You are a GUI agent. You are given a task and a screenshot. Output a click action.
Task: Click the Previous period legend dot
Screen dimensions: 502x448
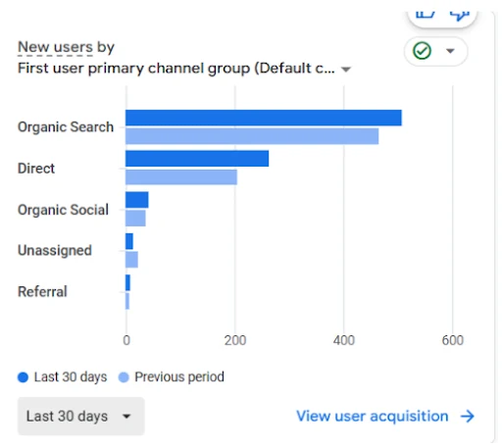pyautogui.click(x=124, y=377)
